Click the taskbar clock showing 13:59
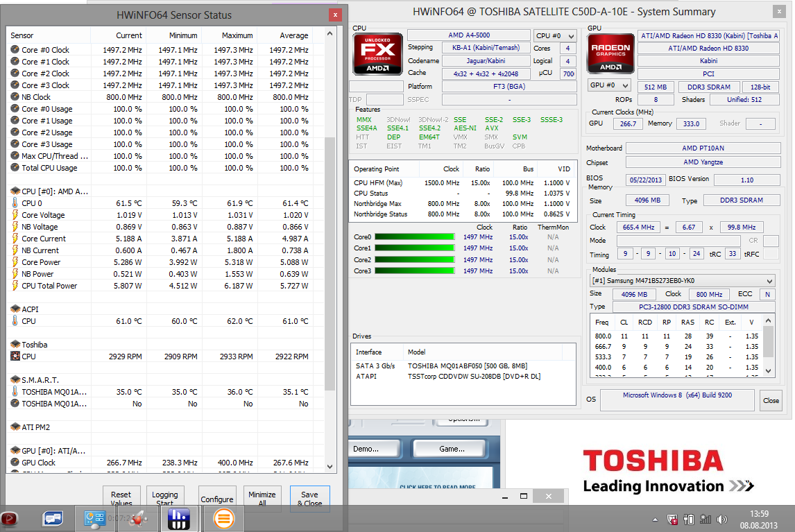 tap(759, 514)
